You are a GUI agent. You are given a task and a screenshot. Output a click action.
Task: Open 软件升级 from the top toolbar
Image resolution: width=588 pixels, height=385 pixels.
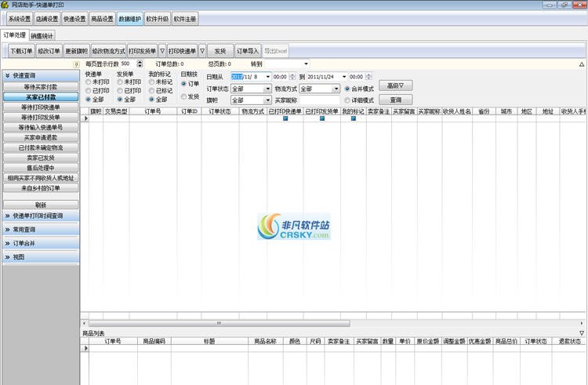157,18
